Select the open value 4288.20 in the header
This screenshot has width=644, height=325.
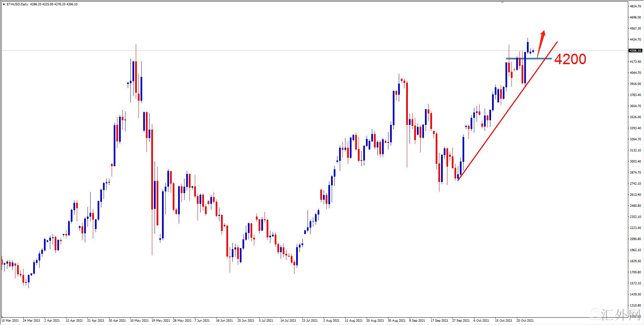pyautogui.click(x=36, y=4)
